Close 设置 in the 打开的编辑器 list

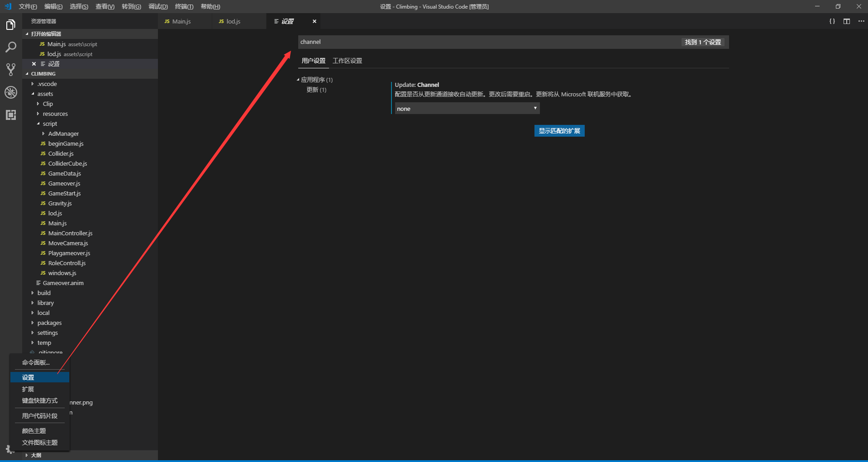click(34, 64)
